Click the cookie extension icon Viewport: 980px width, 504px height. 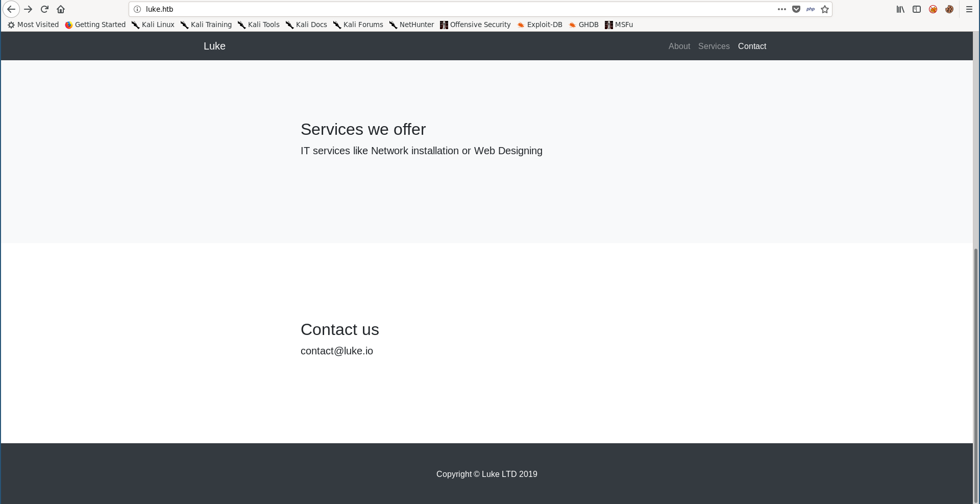[949, 9]
